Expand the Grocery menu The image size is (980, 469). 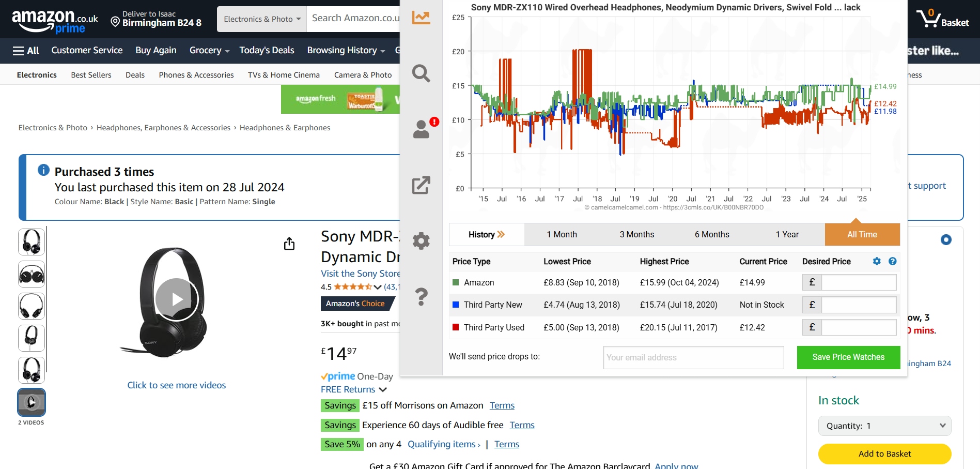(x=209, y=50)
